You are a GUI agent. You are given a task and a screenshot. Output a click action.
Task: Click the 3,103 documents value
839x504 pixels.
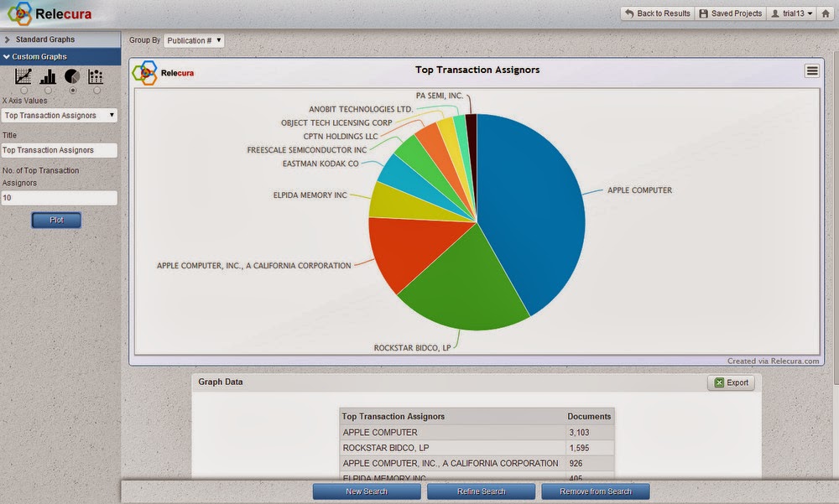point(579,433)
